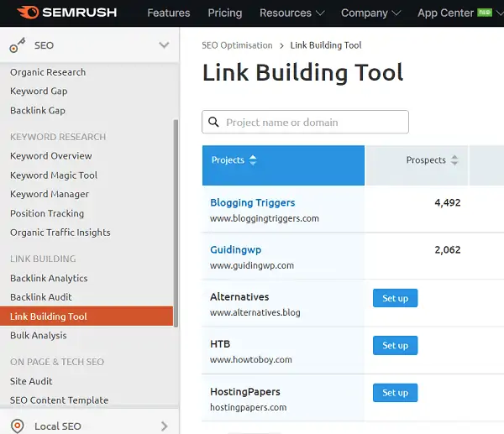Click the Alternatives project name
The height and width of the screenshot is (434, 504).
point(239,297)
